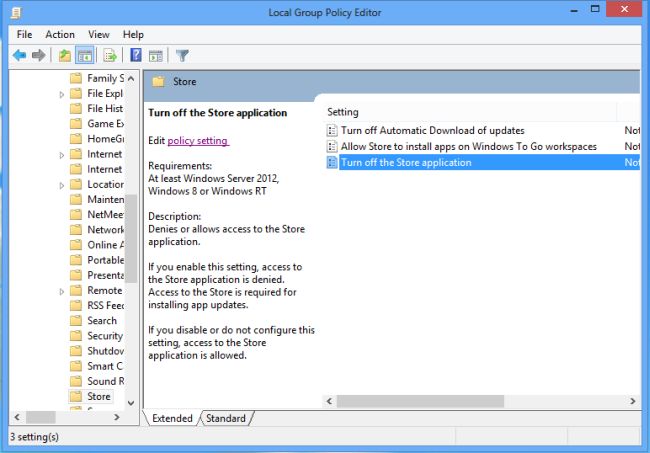Click the Sound R folder icon in tree
Screen dimensions: 650x453
coord(76,381)
